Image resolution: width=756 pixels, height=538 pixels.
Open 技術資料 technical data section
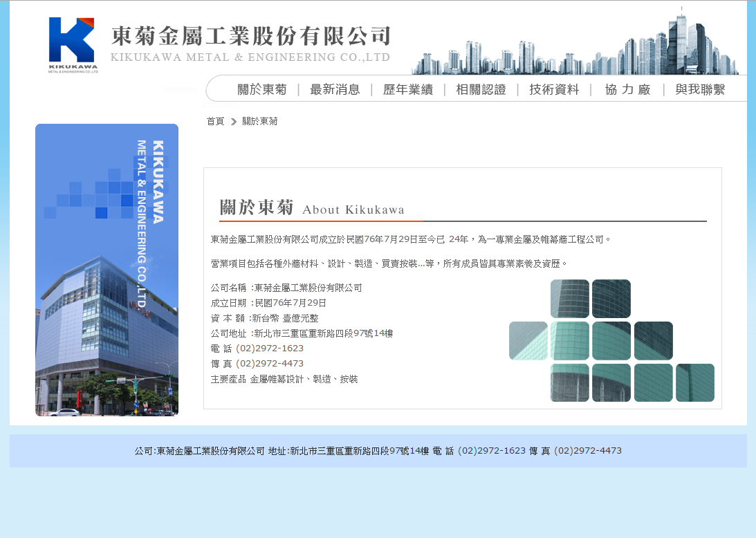554,89
